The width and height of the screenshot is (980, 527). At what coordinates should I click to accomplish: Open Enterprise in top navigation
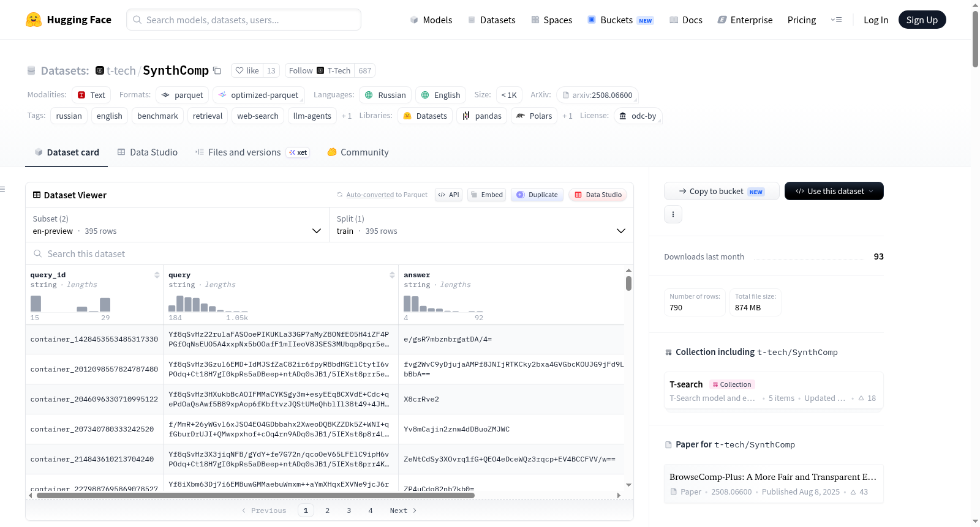[745, 20]
